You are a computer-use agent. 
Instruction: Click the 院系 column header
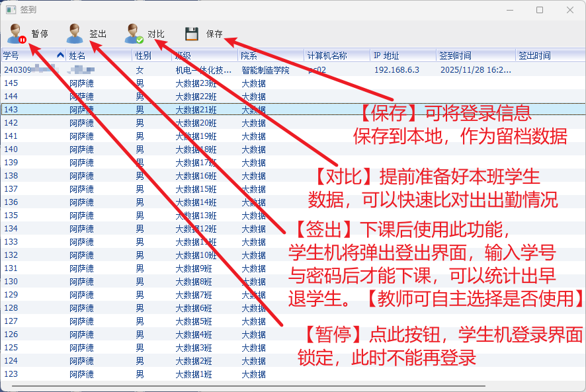click(x=270, y=56)
